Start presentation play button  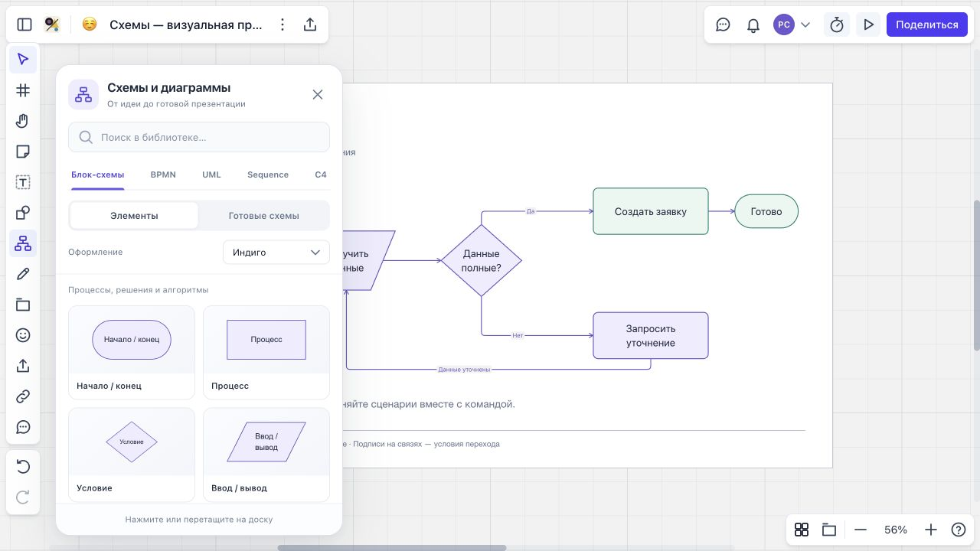point(868,24)
